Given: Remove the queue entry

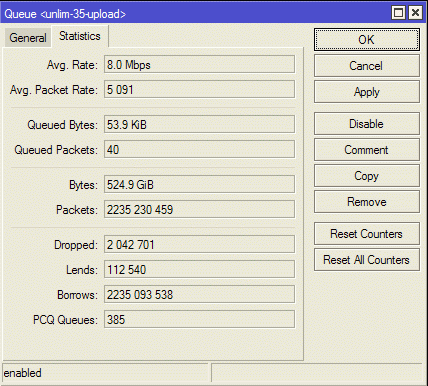Looking at the screenshot, I should click(366, 202).
